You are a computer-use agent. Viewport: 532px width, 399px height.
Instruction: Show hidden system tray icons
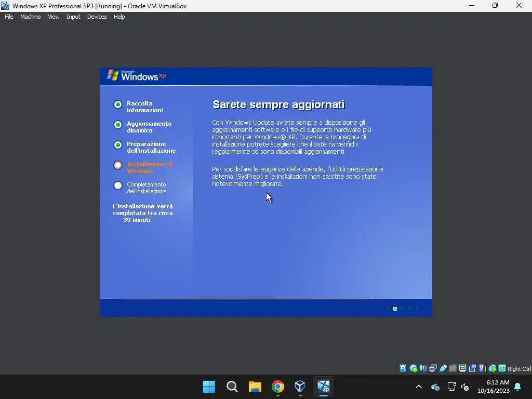coord(419,387)
